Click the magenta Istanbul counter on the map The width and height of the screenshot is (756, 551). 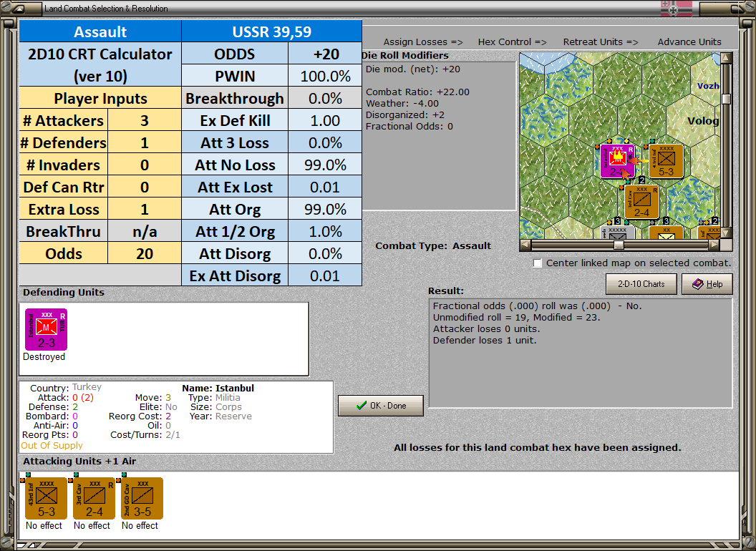[x=617, y=161]
